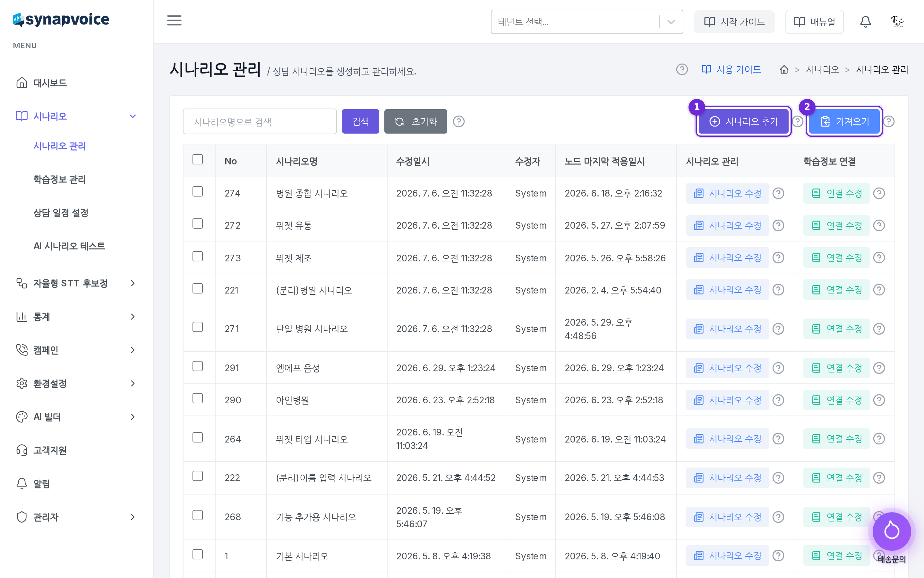Toggle the select-all checkbox in table header
Image resolution: width=924 pixels, height=578 pixels.
(197, 159)
